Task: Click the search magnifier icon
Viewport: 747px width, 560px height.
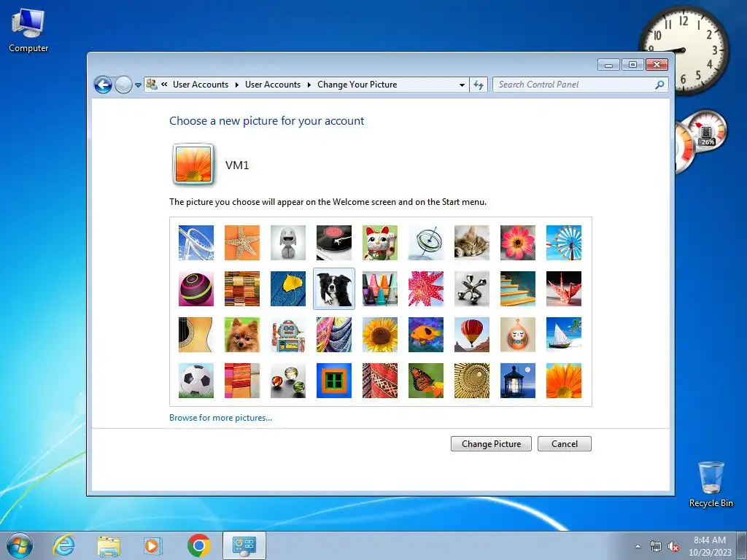Action: 659,85
